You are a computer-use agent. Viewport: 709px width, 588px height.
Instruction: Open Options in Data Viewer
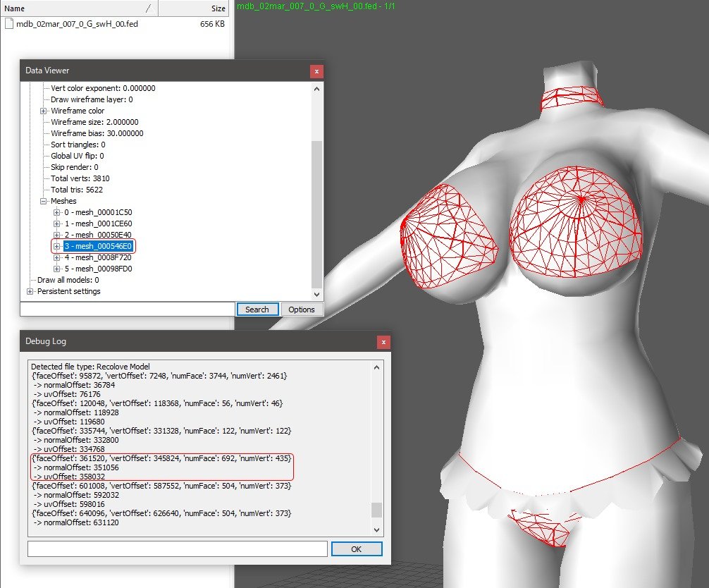[x=302, y=310]
